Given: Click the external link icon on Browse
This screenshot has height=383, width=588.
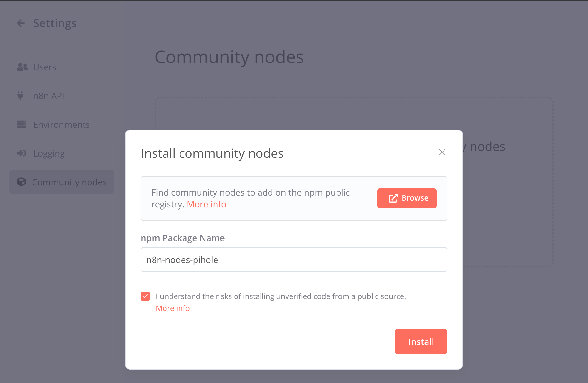Looking at the screenshot, I should click(x=393, y=198).
